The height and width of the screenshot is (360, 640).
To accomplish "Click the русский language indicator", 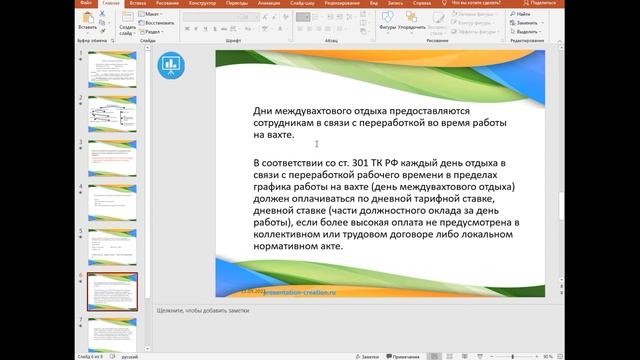I will 130,357.
